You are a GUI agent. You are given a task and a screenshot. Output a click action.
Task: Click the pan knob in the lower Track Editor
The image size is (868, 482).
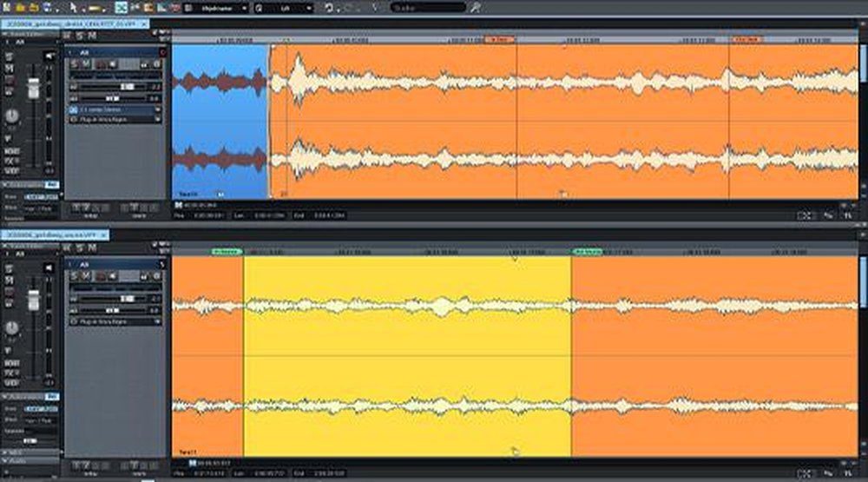pyautogui.click(x=11, y=328)
